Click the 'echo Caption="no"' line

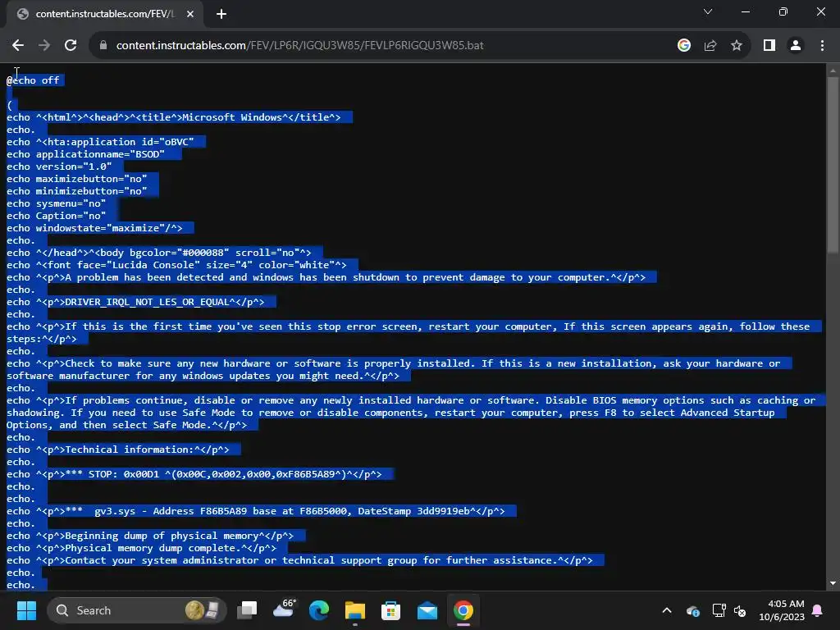click(x=56, y=216)
